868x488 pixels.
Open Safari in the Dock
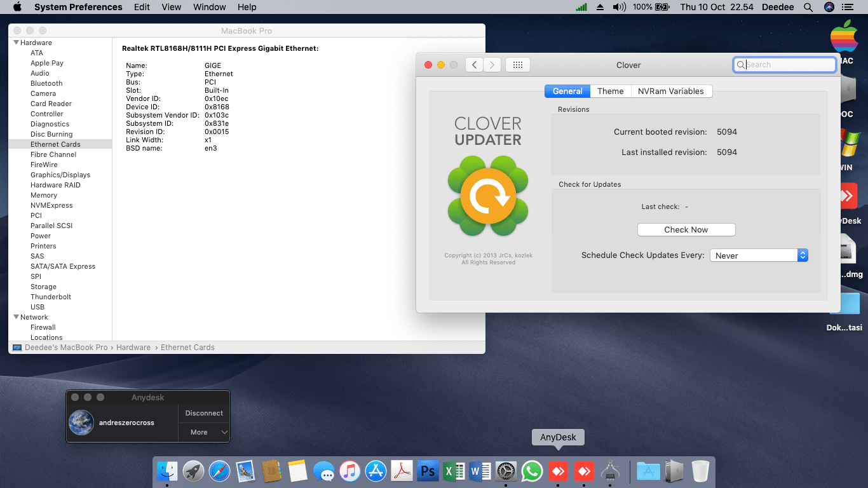[x=219, y=471]
